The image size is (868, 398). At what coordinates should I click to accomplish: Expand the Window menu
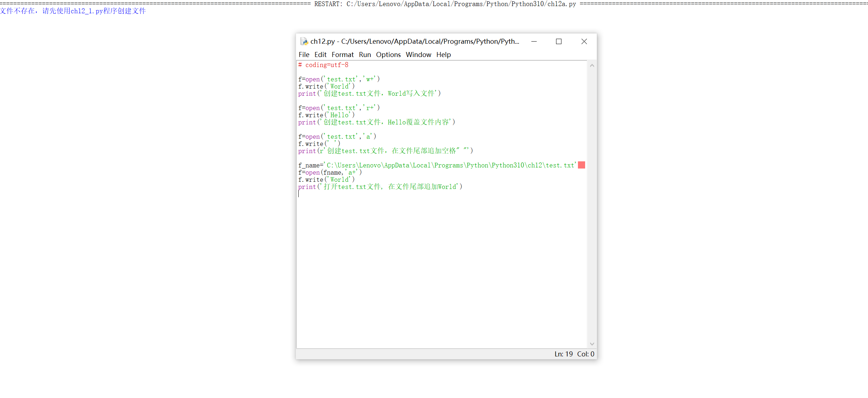418,55
